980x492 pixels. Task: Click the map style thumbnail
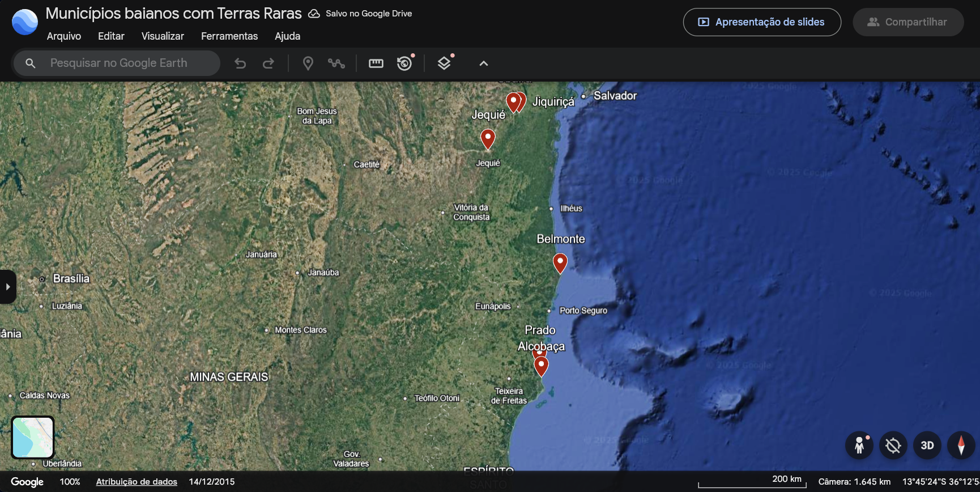[33, 437]
